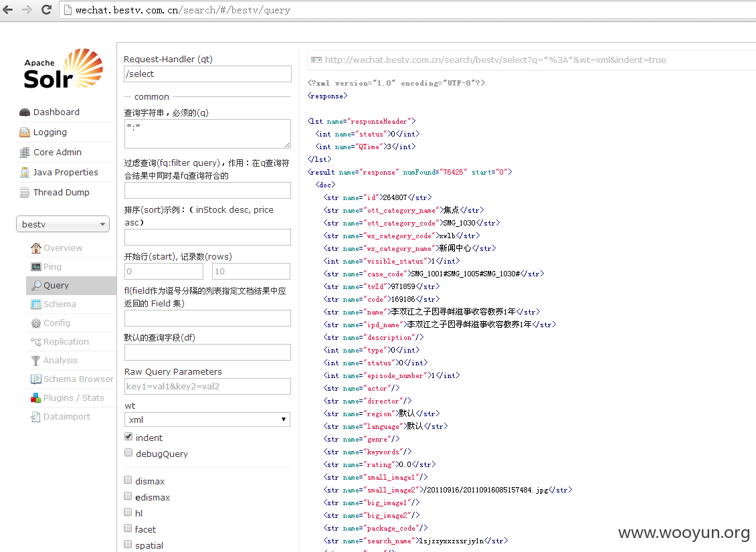Image resolution: width=756 pixels, height=552 pixels.
Task: Reload the page with refresh button
Action: [46, 9]
